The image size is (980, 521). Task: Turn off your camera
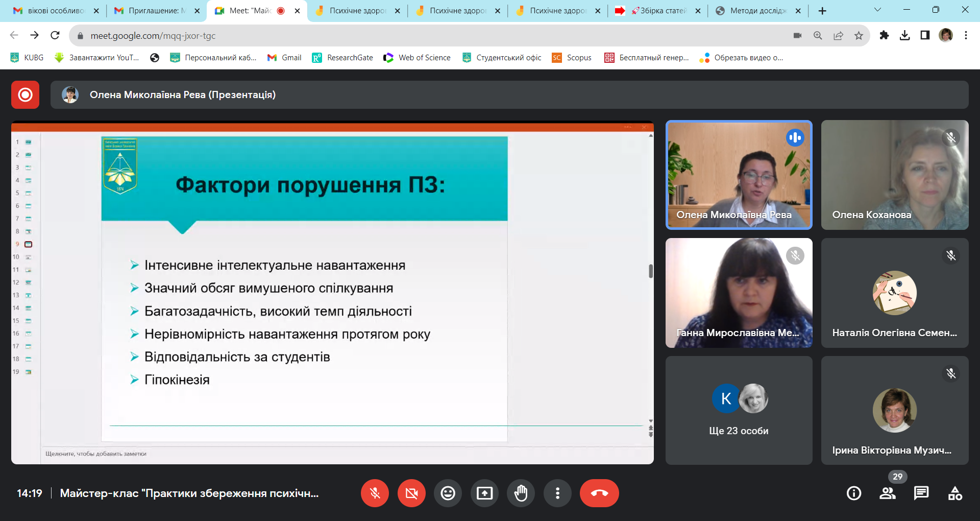(411, 493)
